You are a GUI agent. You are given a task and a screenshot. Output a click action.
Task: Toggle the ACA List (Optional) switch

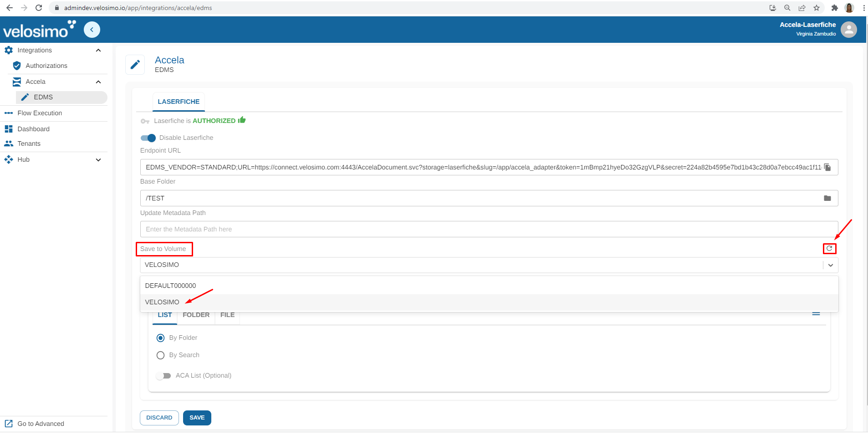163,376
